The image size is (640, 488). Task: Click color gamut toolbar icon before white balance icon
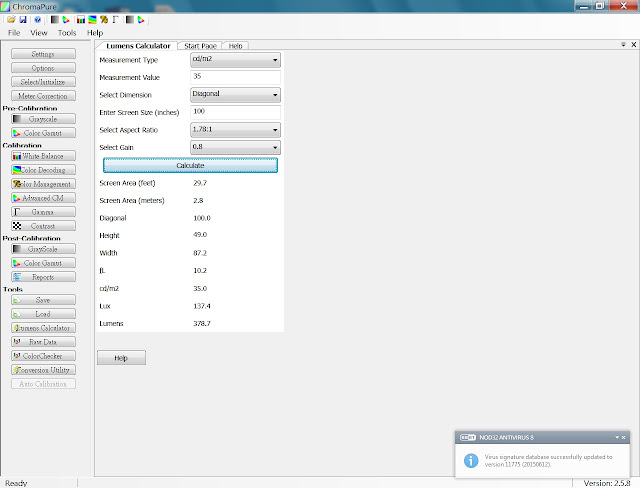[x=66, y=20]
